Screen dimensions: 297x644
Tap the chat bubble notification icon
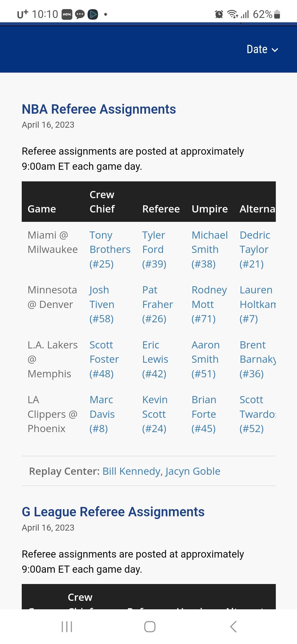coord(80,14)
